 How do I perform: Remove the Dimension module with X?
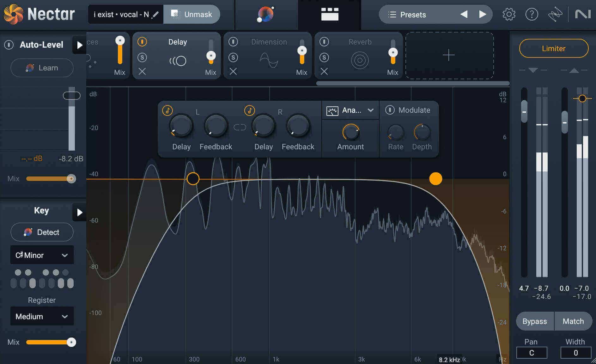click(233, 72)
